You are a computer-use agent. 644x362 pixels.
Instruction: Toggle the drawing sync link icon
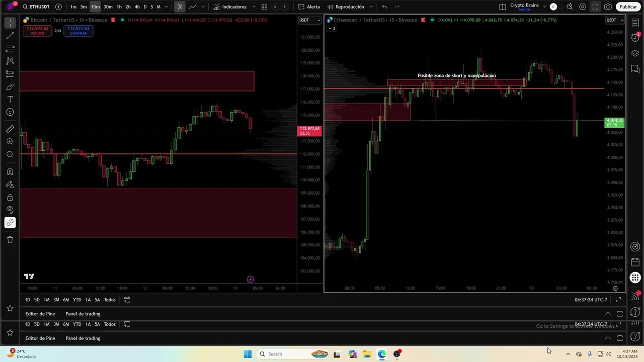(10, 223)
